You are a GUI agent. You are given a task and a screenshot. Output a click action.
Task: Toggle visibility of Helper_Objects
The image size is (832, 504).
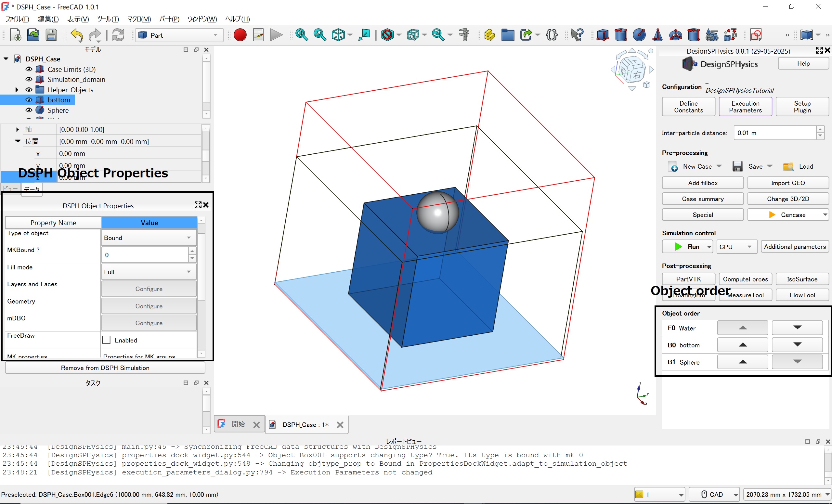(29, 90)
